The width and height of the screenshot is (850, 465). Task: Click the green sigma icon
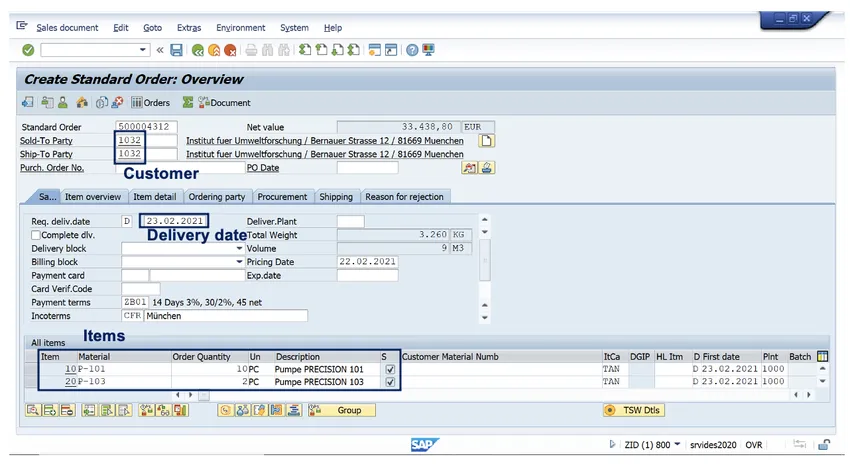[188, 102]
